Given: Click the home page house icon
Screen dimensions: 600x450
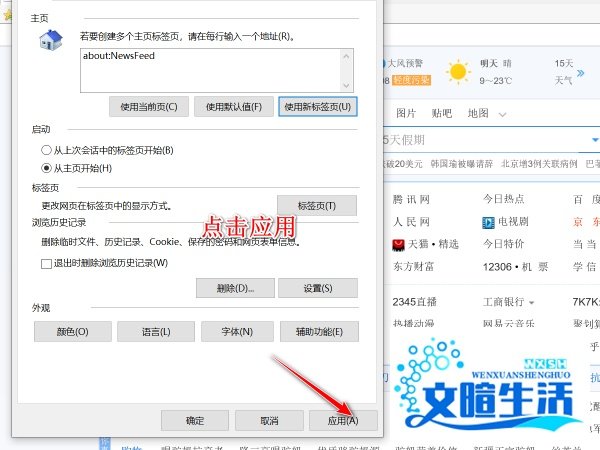Looking at the screenshot, I should pyautogui.click(x=51, y=39).
